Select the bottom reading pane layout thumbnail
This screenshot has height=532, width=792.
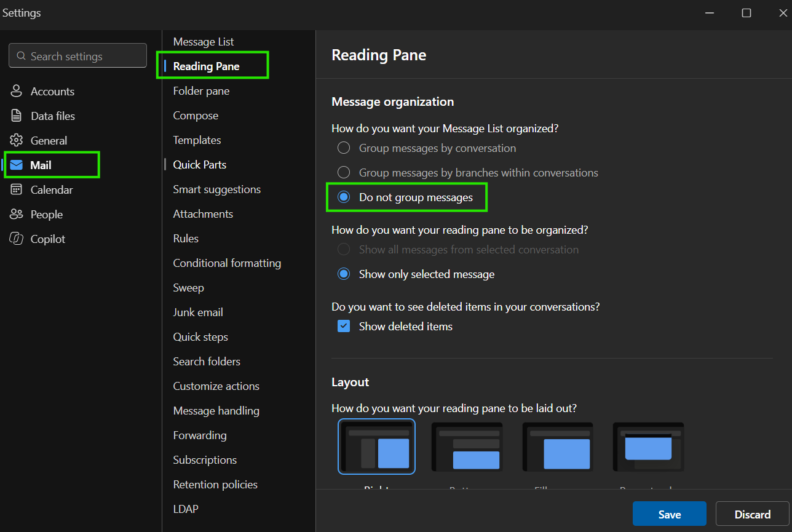(x=467, y=447)
